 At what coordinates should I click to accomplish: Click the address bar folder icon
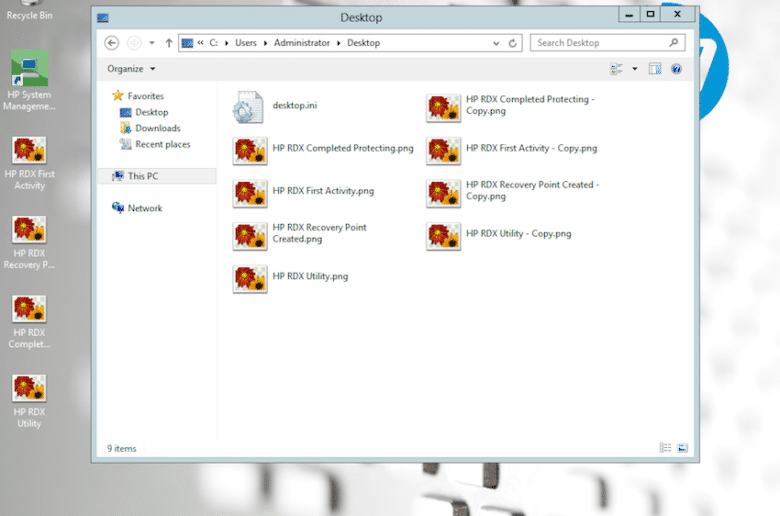coord(187,43)
